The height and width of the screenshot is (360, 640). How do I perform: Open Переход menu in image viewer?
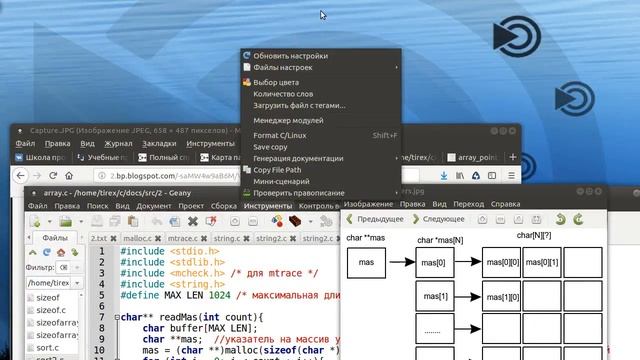point(469,204)
